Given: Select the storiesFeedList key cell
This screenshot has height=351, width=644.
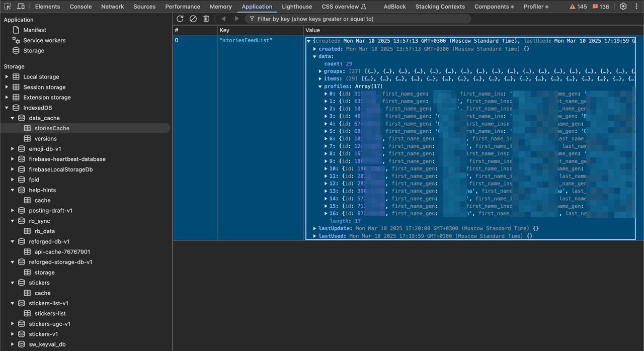Looking at the screenshot, I should (x=246, y=40).
